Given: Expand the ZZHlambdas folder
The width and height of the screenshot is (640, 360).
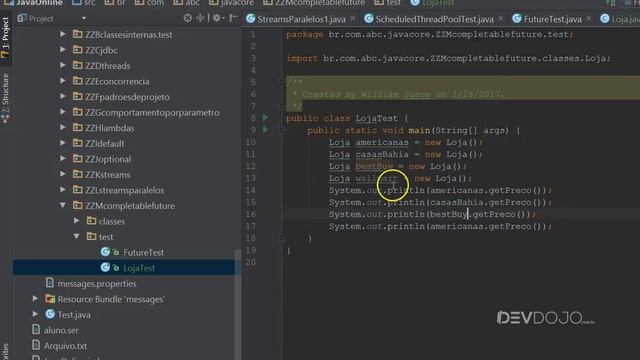Looking at the screenshot, I should [x=63, y=127].
